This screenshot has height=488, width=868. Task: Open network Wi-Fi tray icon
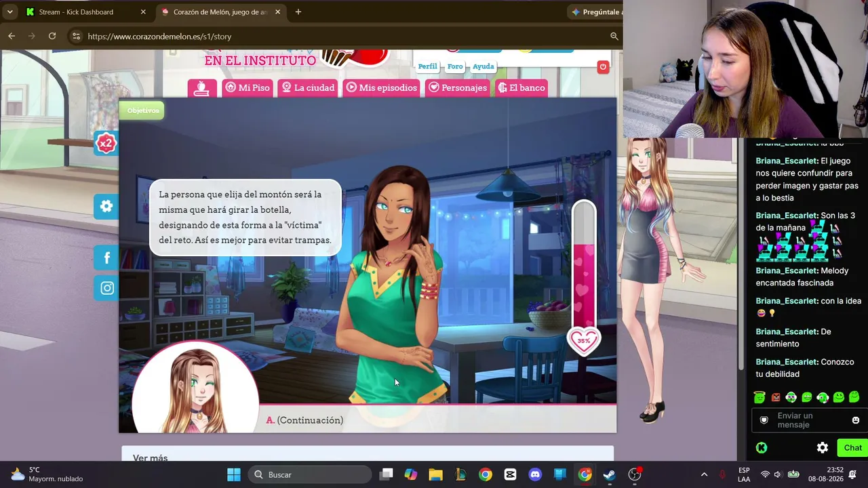[765, 474]
